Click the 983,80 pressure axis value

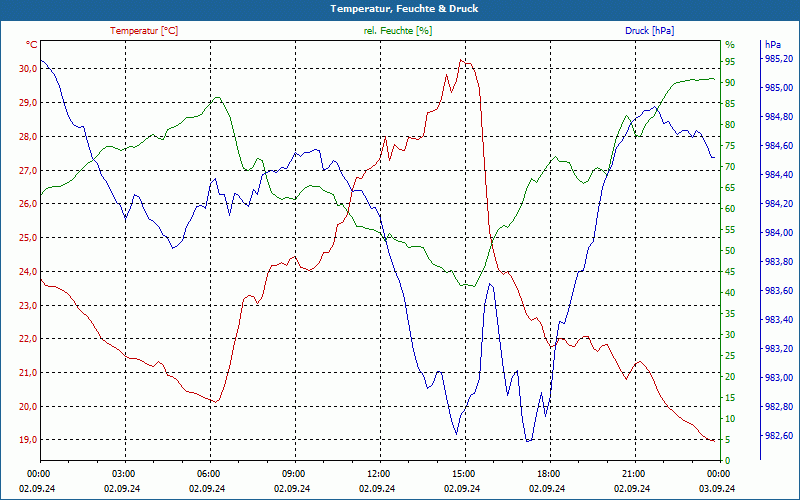click(x=780, y=262)
